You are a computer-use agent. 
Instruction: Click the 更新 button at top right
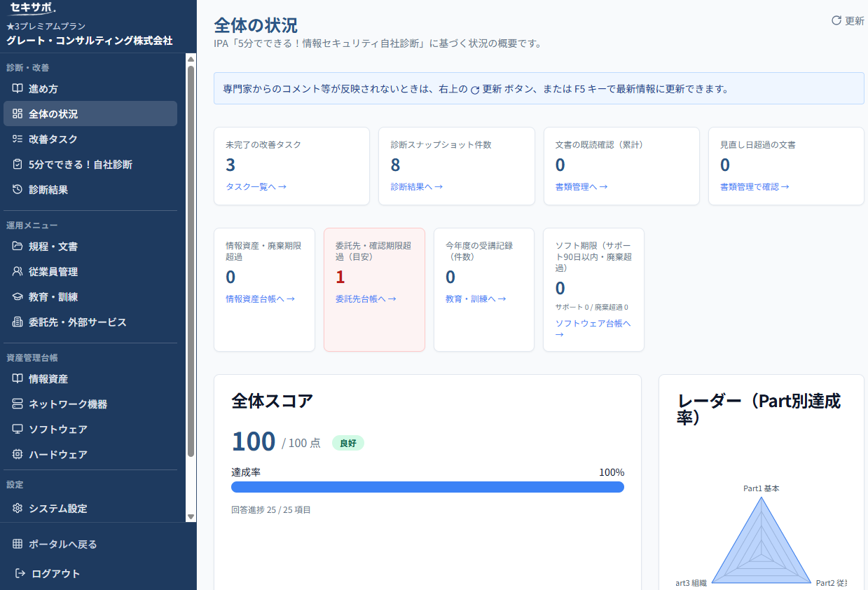(848, 20)
